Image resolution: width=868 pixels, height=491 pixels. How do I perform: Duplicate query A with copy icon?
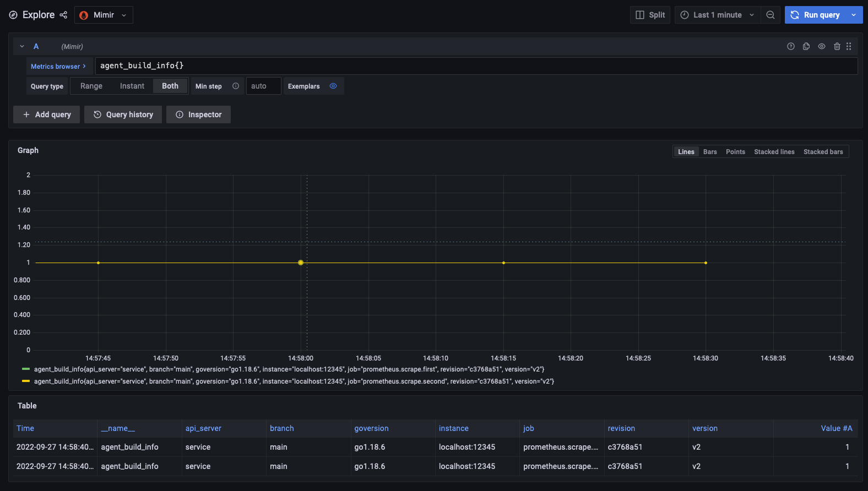coord(806,47)
